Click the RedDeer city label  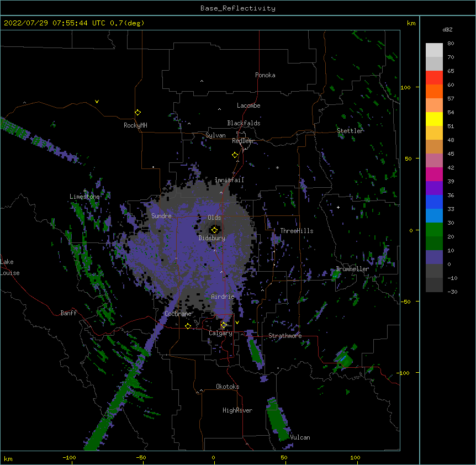coord(243,141)
